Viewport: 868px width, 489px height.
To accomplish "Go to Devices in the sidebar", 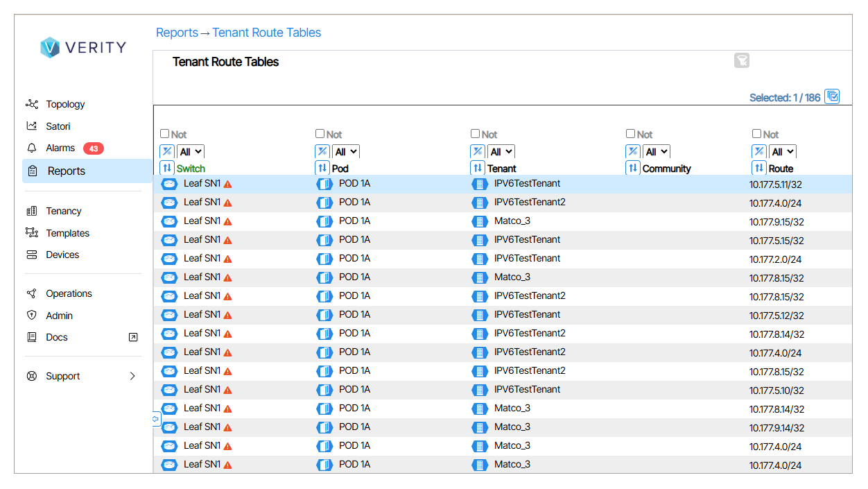I will (62, 255).
